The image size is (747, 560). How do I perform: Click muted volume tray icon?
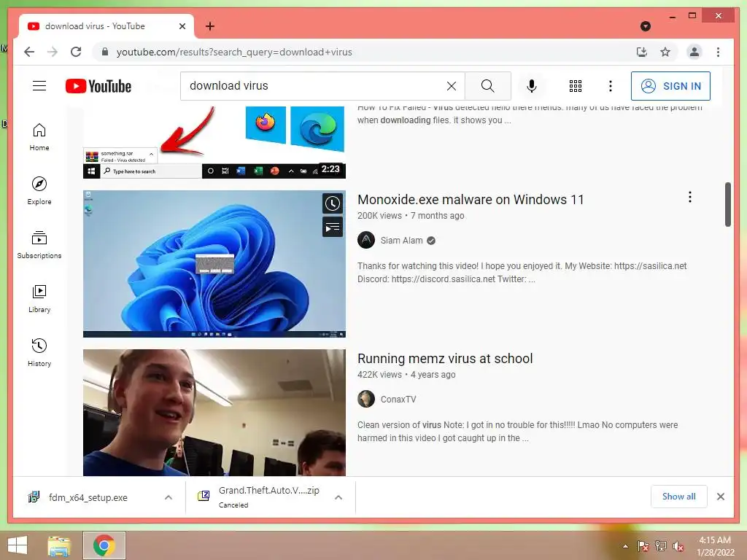click(678, 546)
